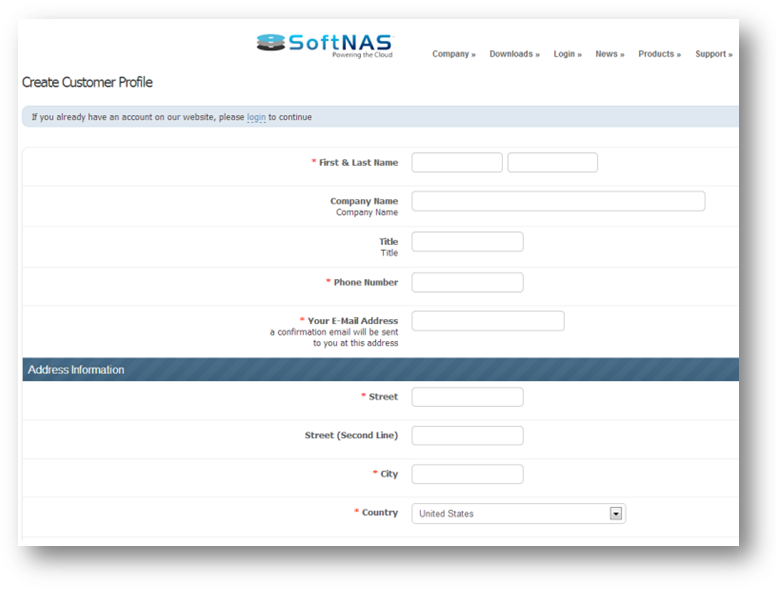Image resolution: width=776 pixels, height=590 pixels.
Task: Click the first name input field
Action: coord(457,163)
